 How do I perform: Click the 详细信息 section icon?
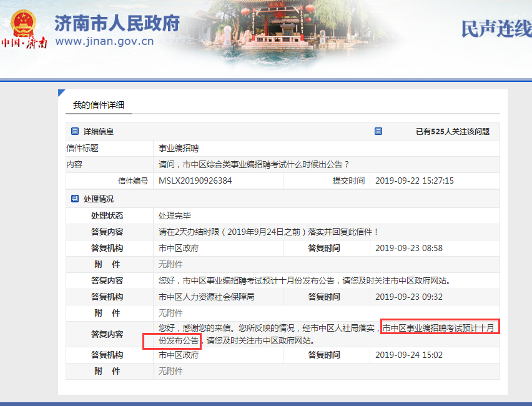(75, 131)
